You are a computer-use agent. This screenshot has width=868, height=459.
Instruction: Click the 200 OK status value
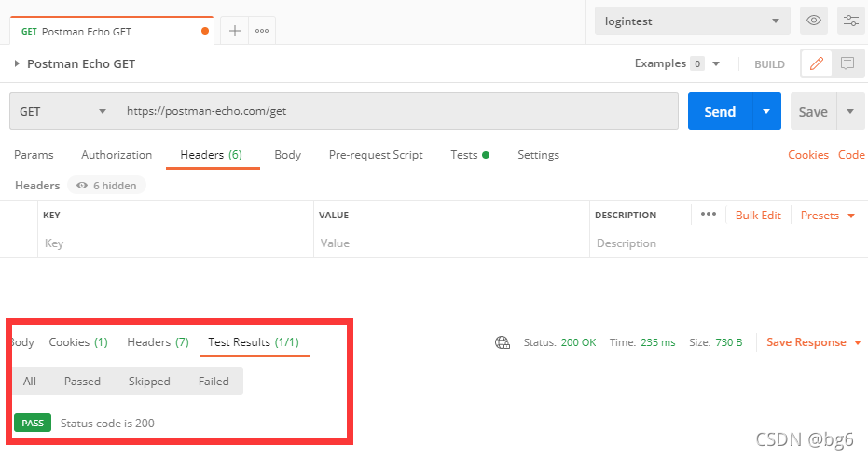[x=578, y=342]
